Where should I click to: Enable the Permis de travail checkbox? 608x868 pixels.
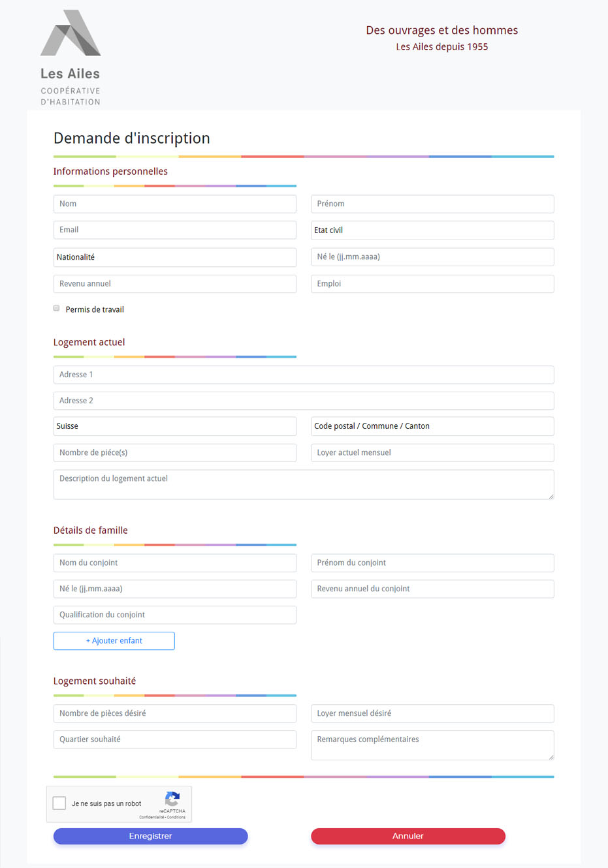[x=57, y=308]
